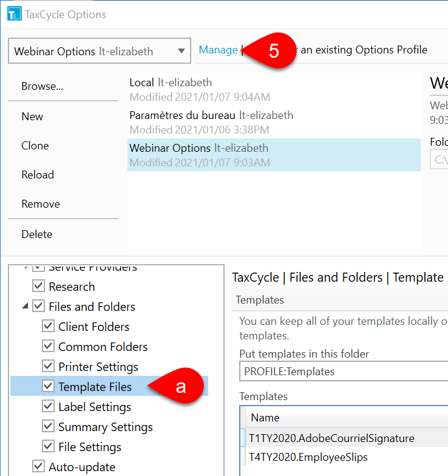The height and width of the screenshot is (476, 448).
Task: Select Webinar Options profile in list
Action: pos(274,155)
